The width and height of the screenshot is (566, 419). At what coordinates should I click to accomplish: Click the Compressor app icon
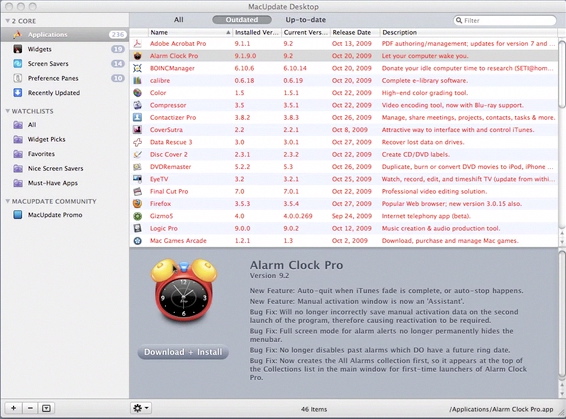(x=138, y=105)
